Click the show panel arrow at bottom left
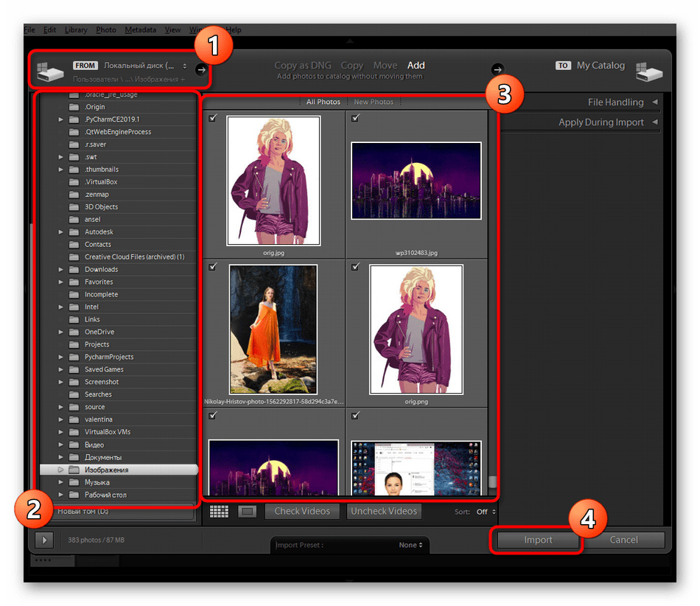The image size is (700, 606). 43,540
